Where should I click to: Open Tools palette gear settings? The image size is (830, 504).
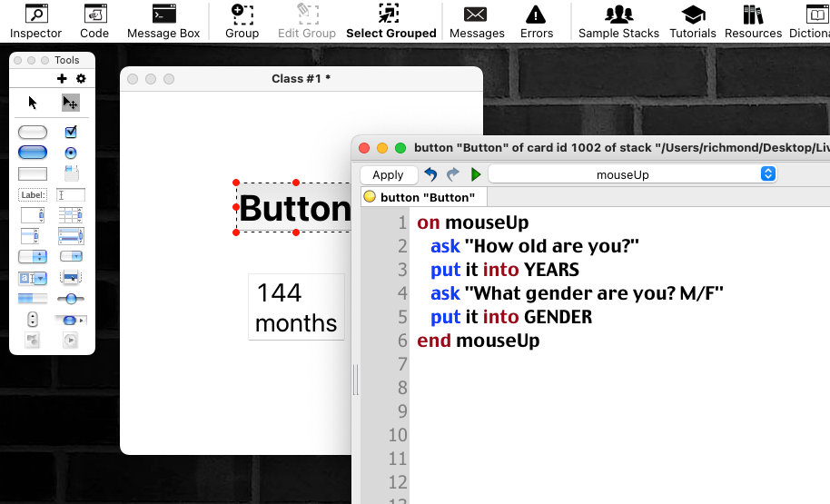[80, 79]
